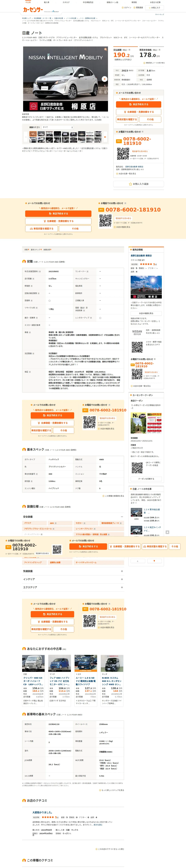186x868 pixels.
Task: Open the 保険/ローン他 navigation tab
Action: point(112,2)
